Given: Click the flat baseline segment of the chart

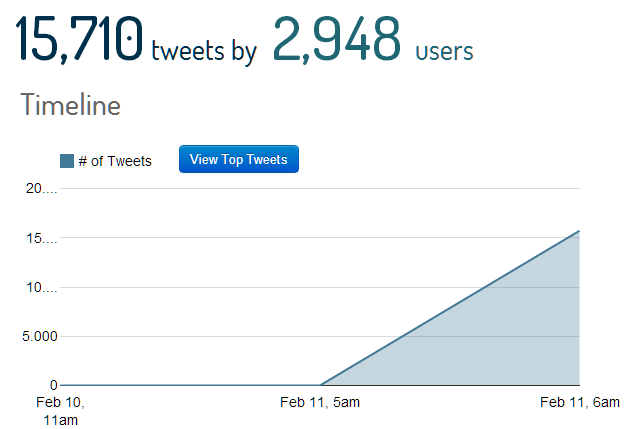Looking at the screenshot, I should point(190,385).
